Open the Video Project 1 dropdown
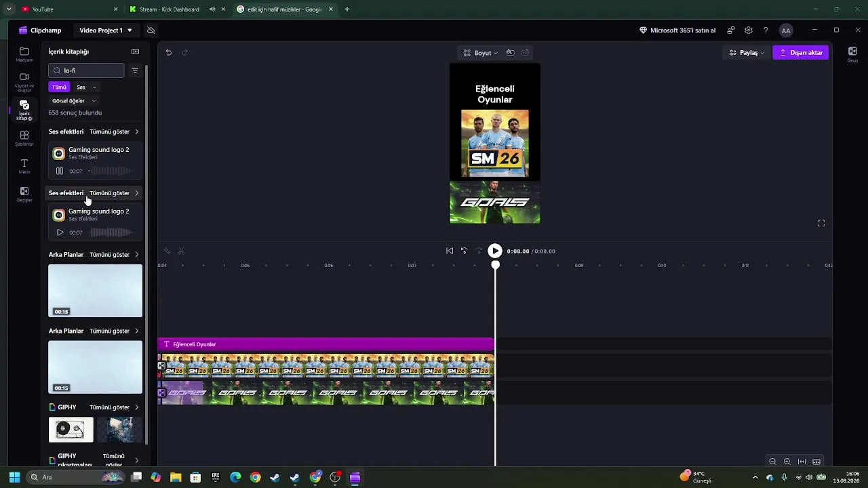 click(x=106, y=30)
